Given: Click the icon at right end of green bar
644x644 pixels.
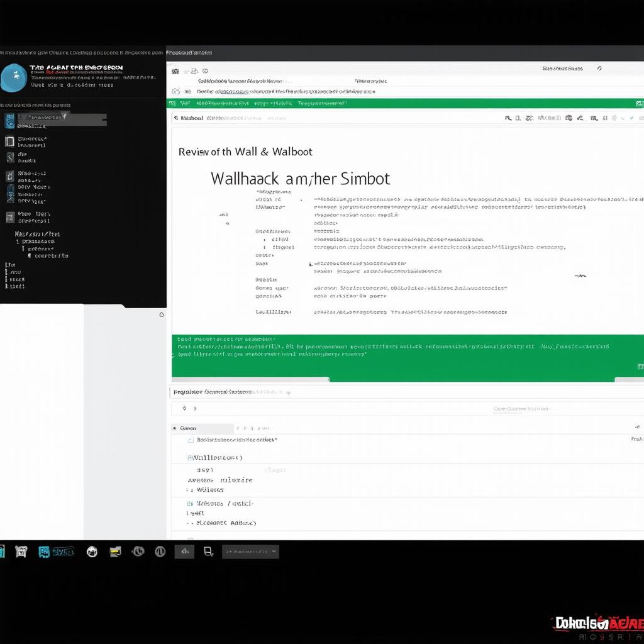Looking at the screenshot, I should point(639,103).
